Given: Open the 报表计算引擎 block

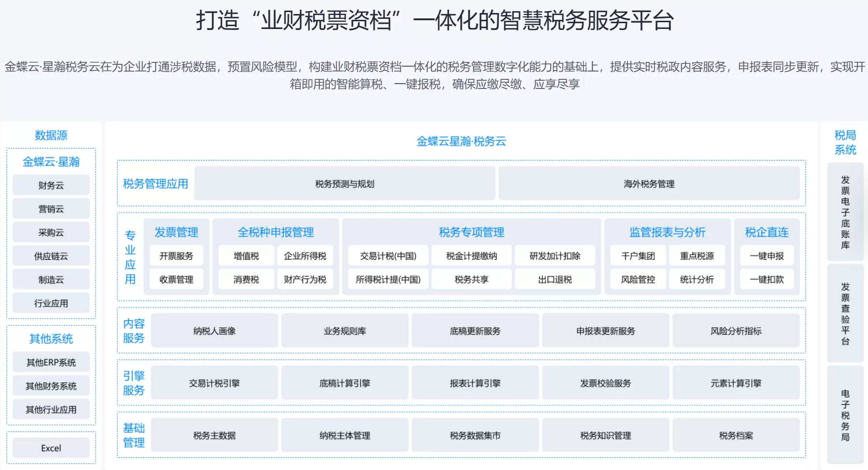Looking at the screenshot, I should 475,383.
